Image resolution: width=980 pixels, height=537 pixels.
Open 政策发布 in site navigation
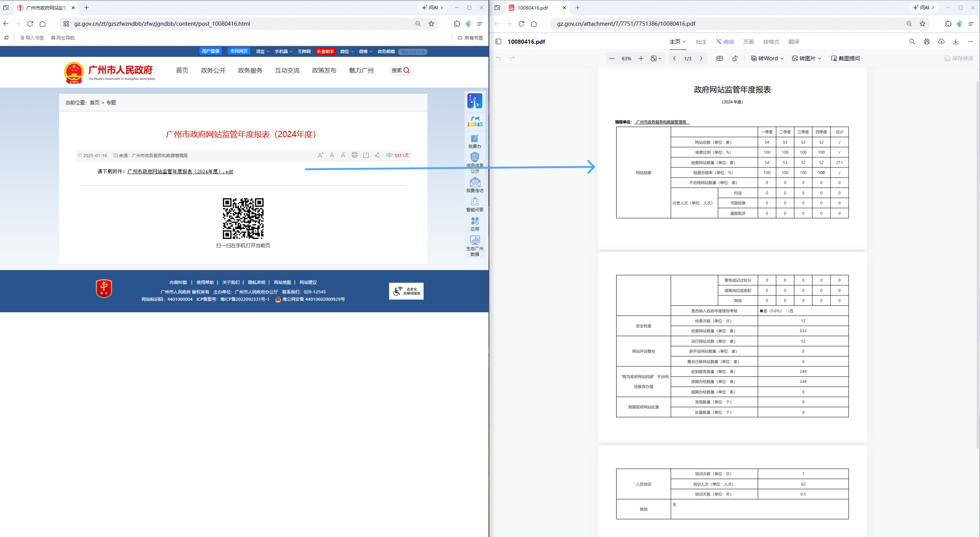324,70
